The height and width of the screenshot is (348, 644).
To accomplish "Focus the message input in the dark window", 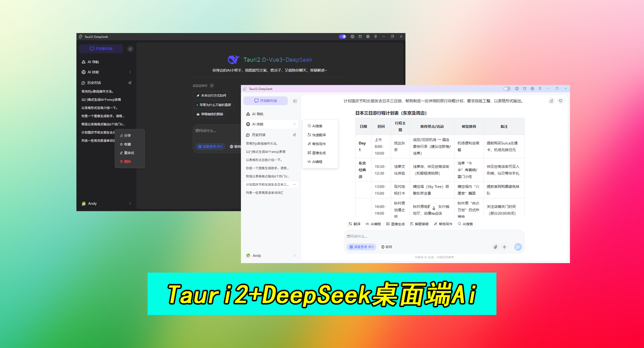I will [217, 131].
